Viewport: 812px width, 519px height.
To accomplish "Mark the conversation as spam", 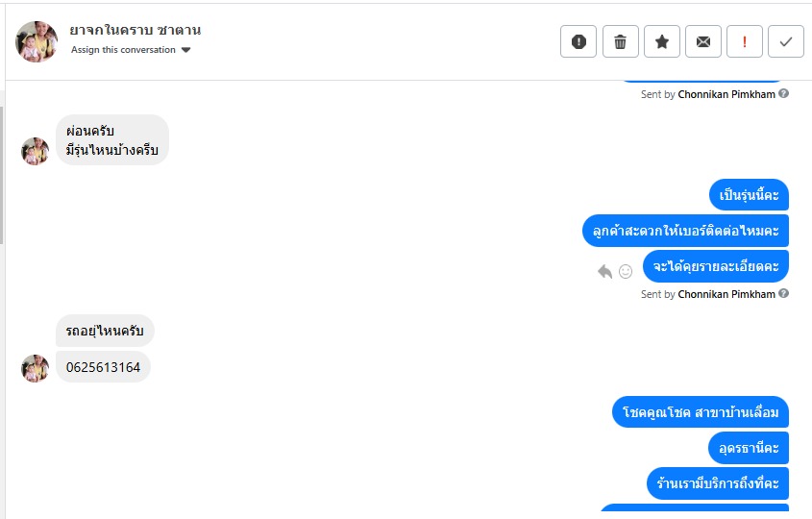I will point(578,41).
